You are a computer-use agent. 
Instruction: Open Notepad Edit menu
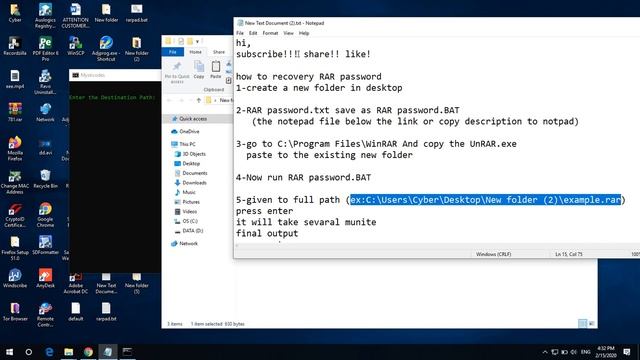(x=253, y=33)
